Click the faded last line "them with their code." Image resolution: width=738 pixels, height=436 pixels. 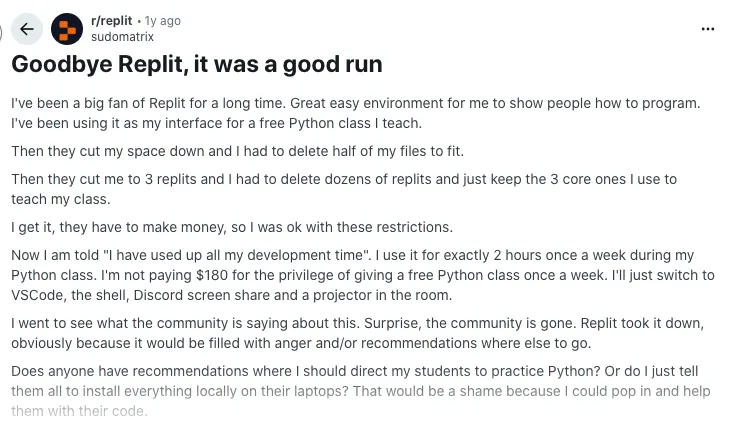(79, 410)
